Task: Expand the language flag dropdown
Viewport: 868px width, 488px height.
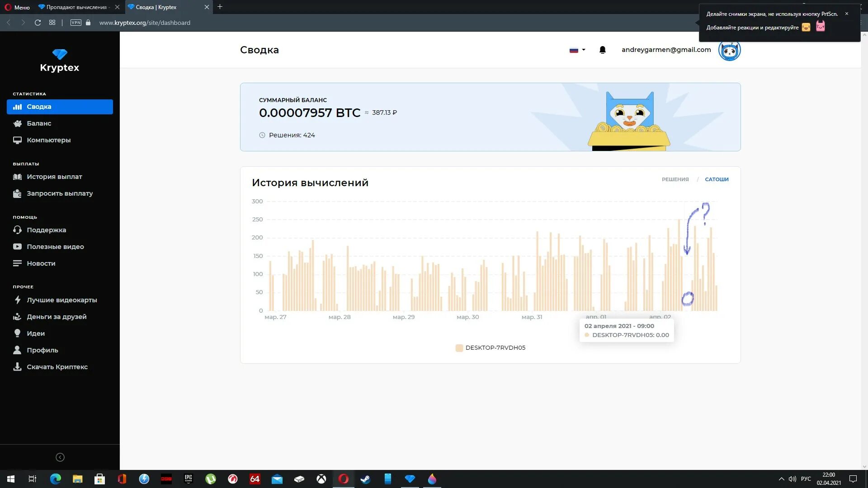Action: (x=577, y=50)
